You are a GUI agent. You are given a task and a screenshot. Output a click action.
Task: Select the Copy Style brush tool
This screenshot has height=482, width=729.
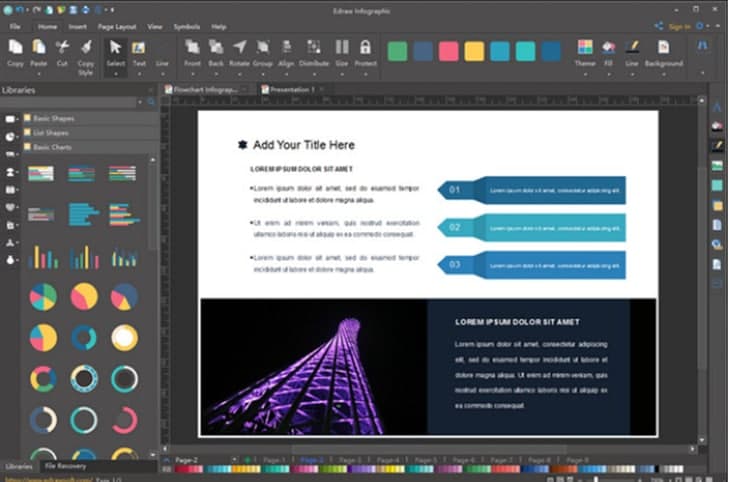86,47
